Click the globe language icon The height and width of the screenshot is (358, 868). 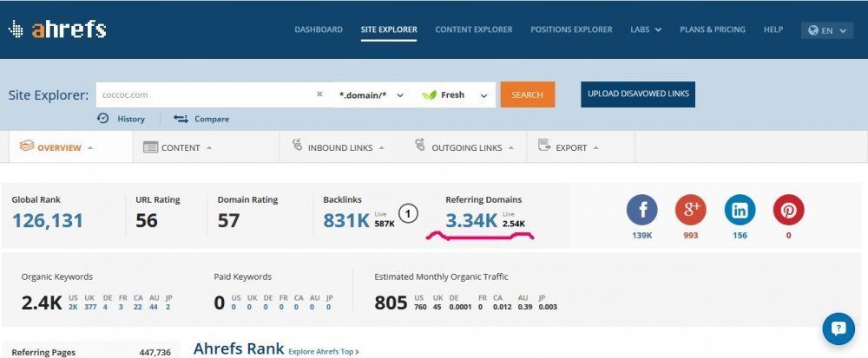click(813, 30)
